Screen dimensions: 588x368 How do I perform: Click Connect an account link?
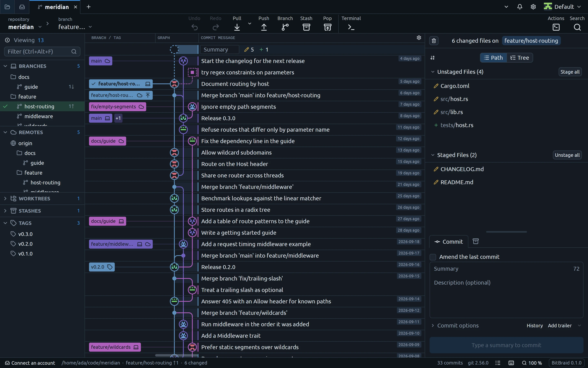[30, 363]
